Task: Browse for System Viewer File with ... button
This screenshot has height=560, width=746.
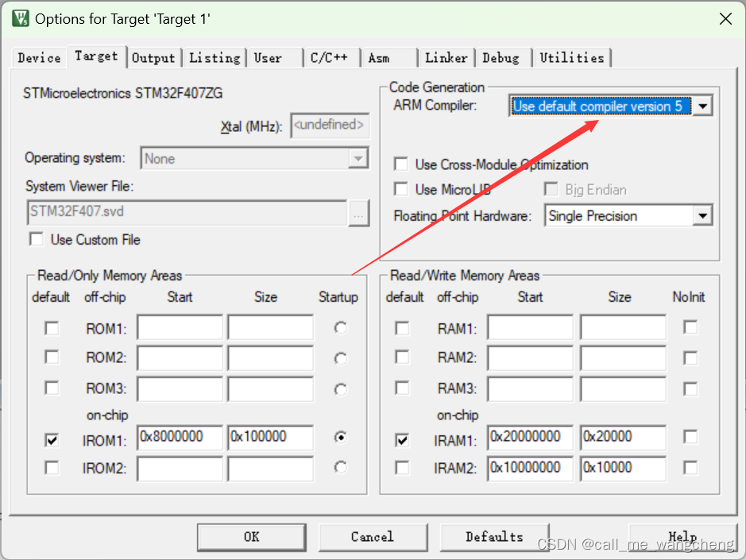Action: (359, 213)
